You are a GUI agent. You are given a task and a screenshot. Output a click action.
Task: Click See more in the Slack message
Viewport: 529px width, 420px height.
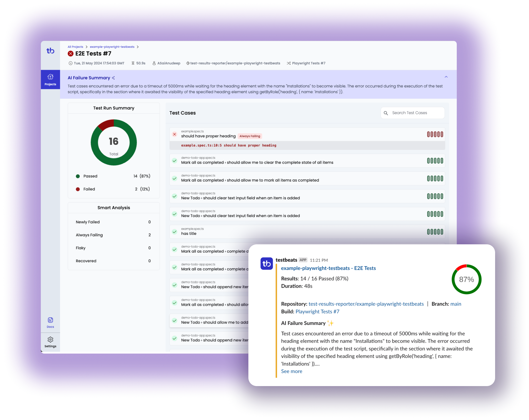point(291,371)
